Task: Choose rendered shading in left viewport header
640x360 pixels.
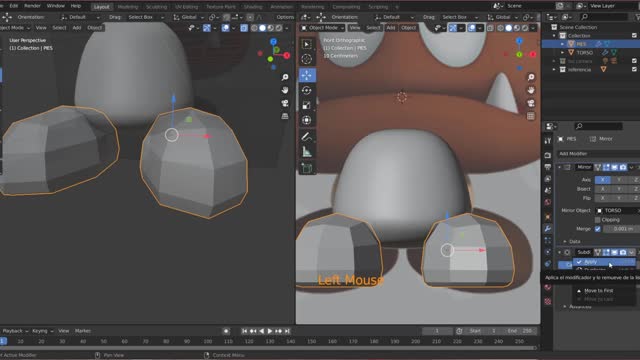Action: coord(279,28)
